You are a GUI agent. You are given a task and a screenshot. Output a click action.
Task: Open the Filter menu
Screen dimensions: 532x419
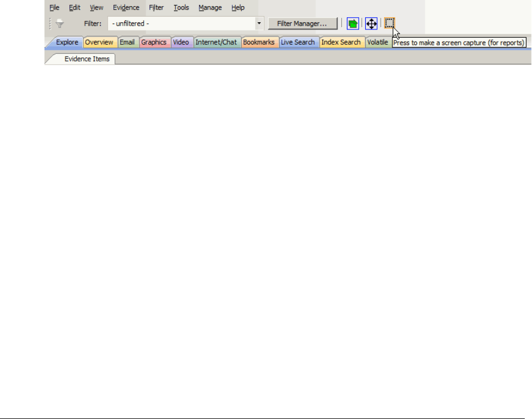pos(156,7)
